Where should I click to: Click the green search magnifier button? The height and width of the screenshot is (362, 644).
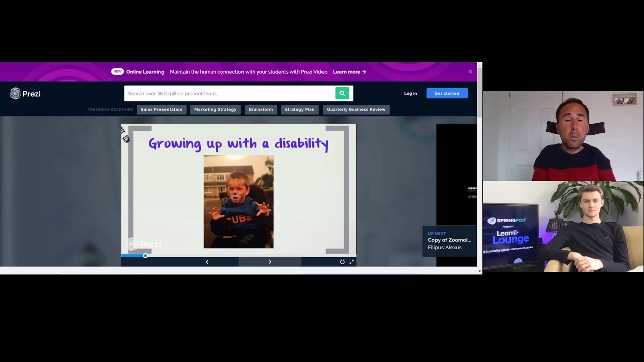coord(342,93)
